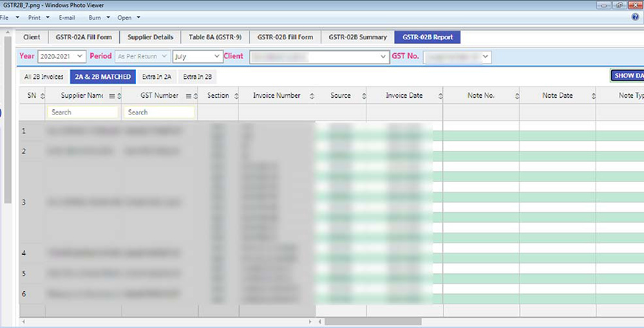Open the GST No. dropdown

(x=485, y=57)
